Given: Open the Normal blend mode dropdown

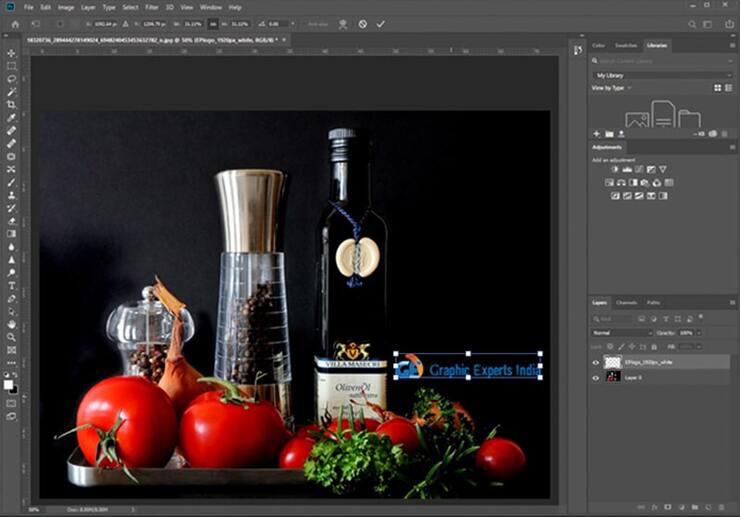Looking at the screenshot, I should pyautogui.click(x=621, y=332).
